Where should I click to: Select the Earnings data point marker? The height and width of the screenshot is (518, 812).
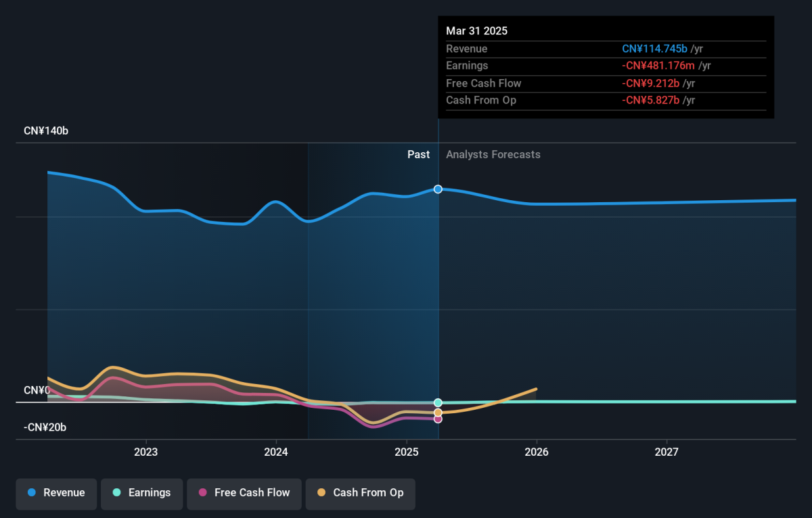pyautogui.click(x=438, y=403)
